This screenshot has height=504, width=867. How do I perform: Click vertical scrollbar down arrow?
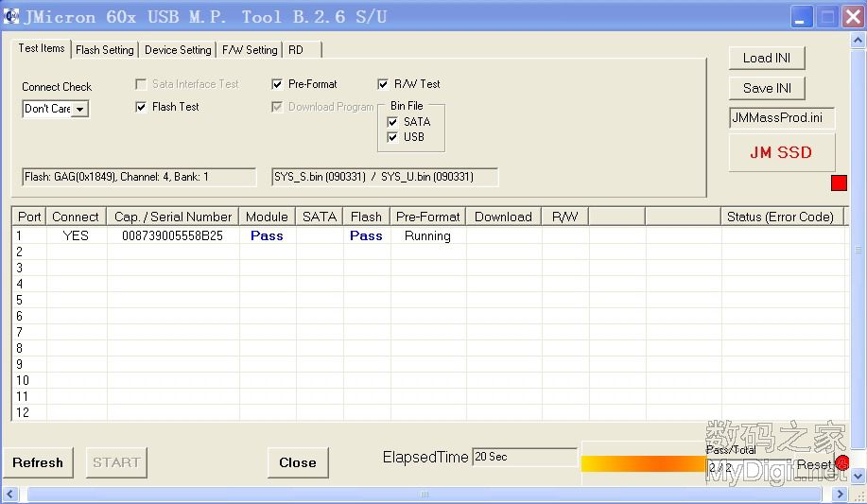pos(858,476)
